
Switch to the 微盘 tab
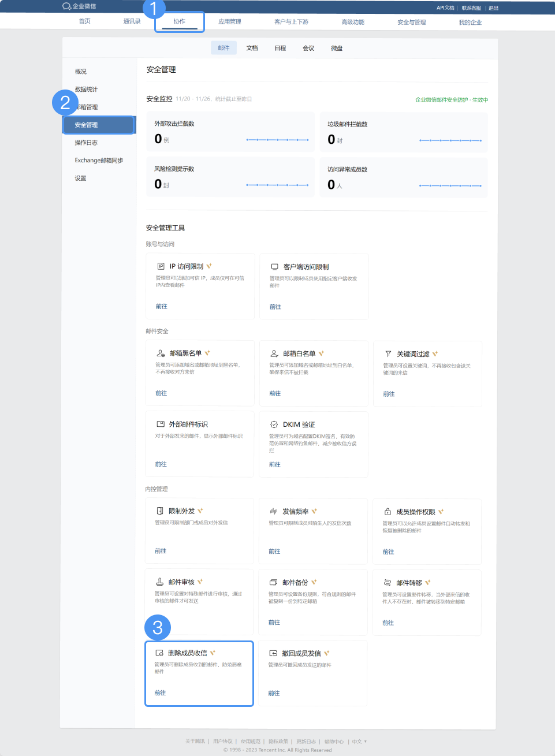(x=337, y=49)
